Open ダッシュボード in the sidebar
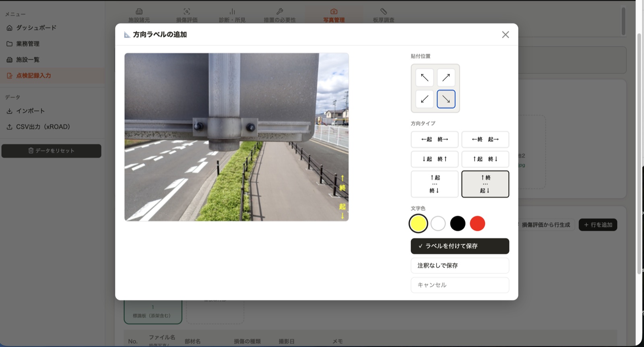 click(x=52, y=28)
